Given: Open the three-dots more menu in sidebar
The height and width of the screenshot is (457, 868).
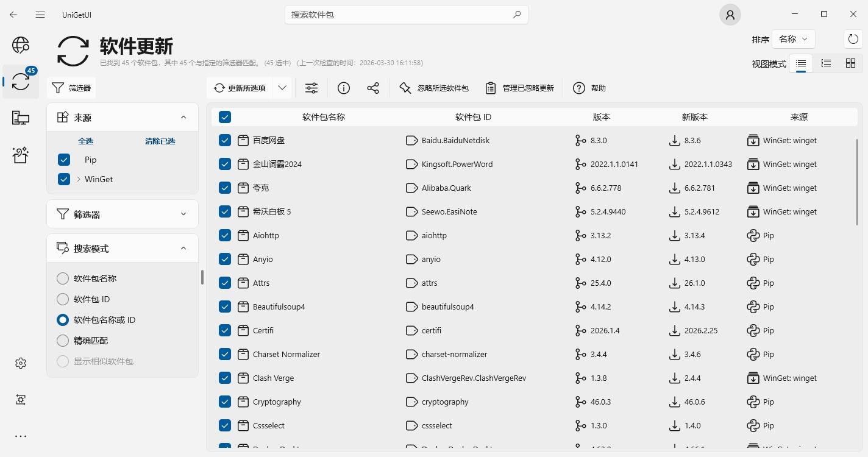Looking at the screenshot, I should [x=21, y=436].
